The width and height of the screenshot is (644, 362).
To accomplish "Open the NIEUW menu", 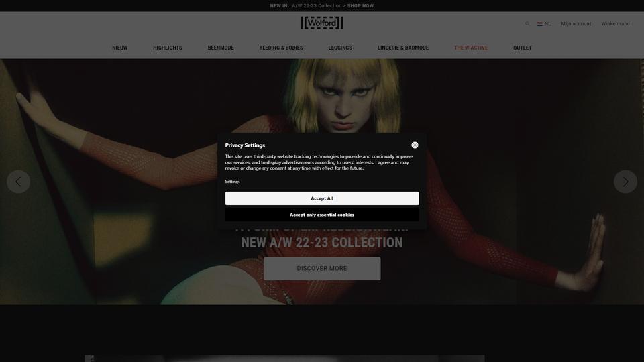I will coord(120,48).
